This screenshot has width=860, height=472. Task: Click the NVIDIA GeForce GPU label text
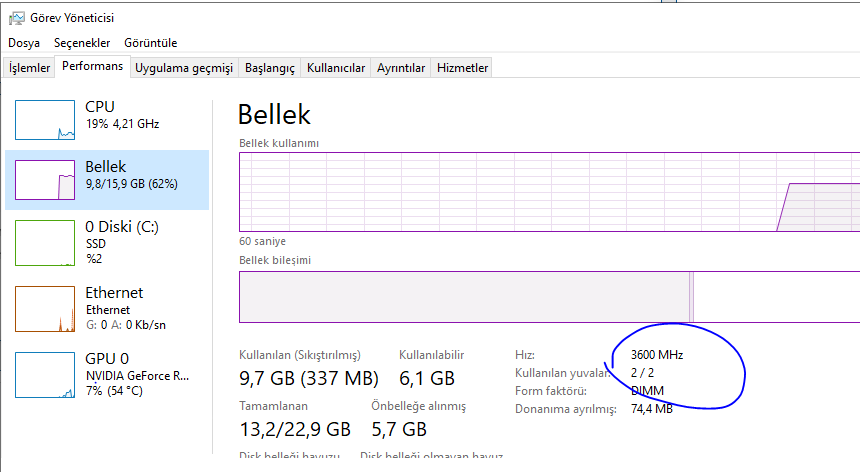click(x=136, y=375)
